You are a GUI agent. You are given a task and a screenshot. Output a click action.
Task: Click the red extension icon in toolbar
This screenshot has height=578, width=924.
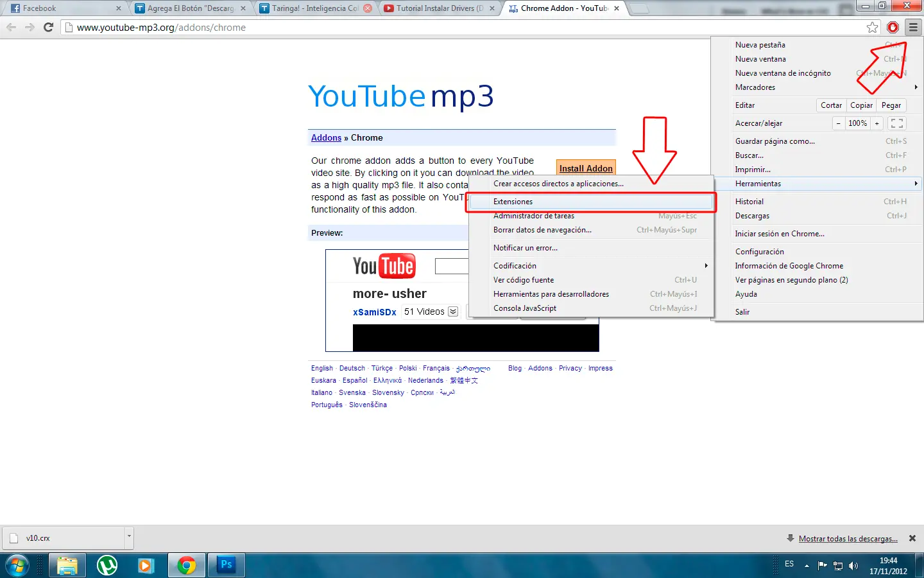click(893, 27)
